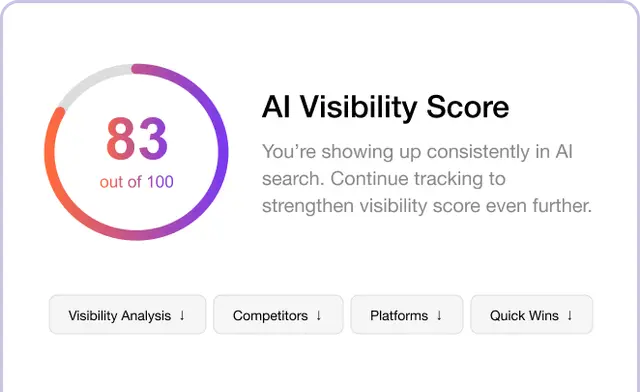
Task: Jump to the Visibility Analysis section
Action: [127, 315]
